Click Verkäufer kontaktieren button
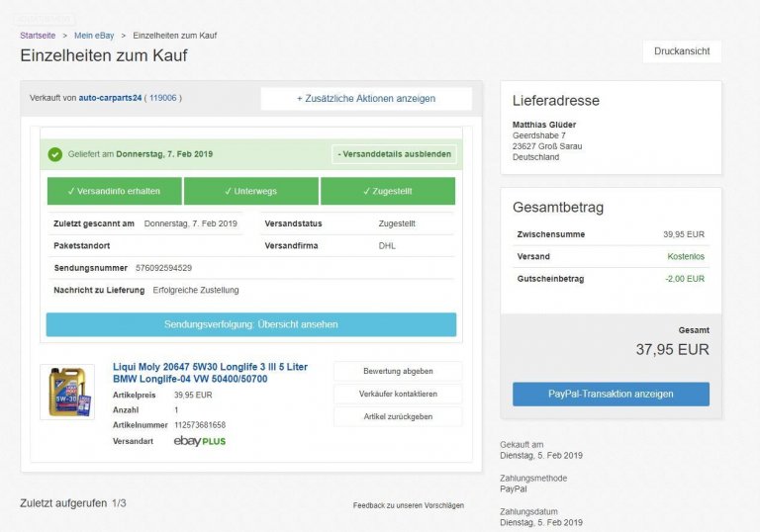This screenshot has width=760, height=532. tap(398, 394)
